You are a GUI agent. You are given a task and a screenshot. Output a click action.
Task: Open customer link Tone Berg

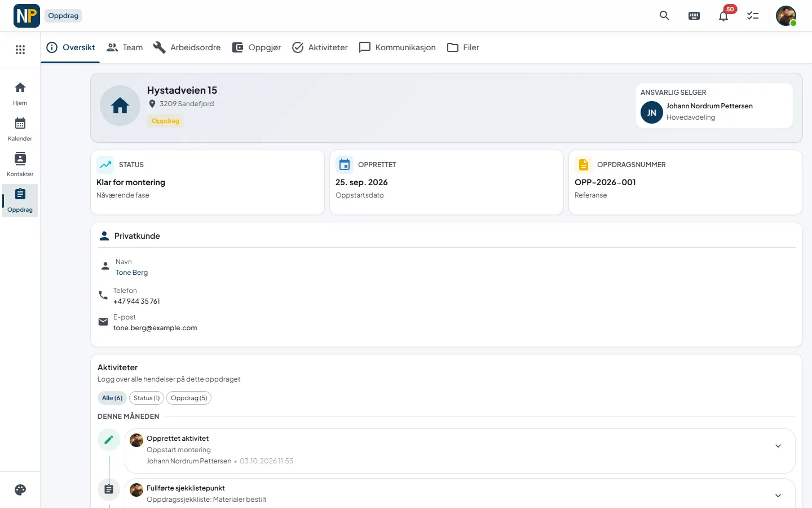pos(131,273)
